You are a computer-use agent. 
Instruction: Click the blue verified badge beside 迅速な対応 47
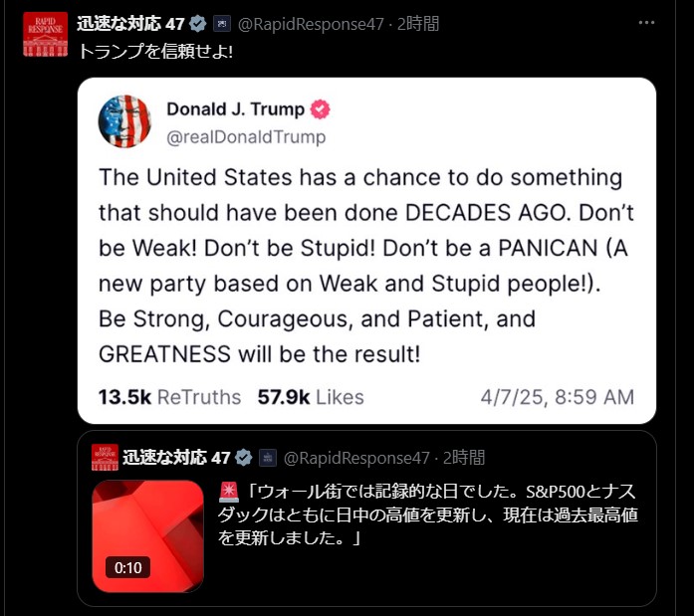(x=198, y=24)
